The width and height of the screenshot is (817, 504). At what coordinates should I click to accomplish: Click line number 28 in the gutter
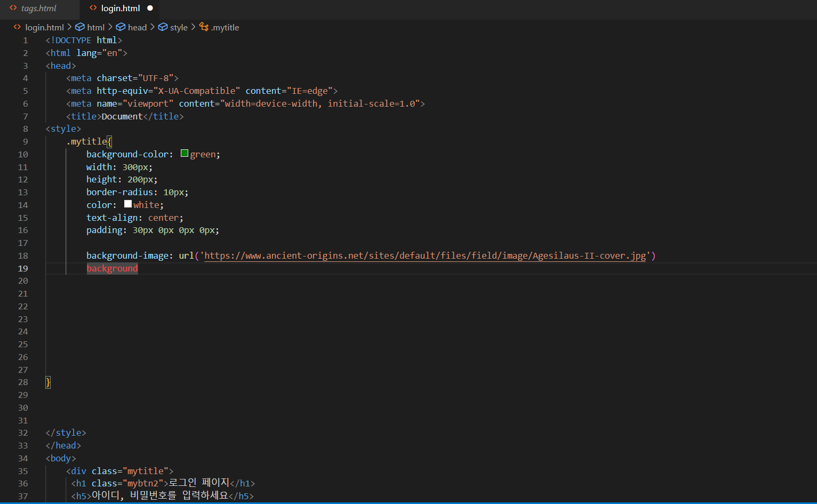(x=23, y=382)
